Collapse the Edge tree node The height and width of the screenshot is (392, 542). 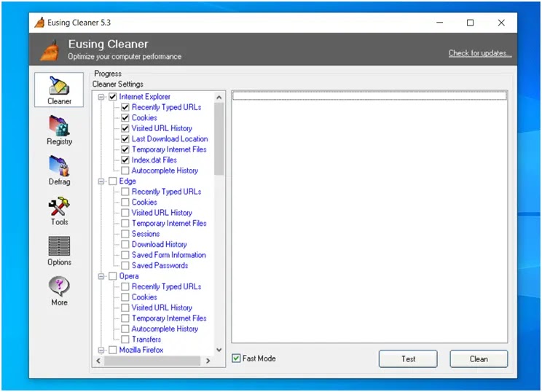pyautogui.click(x=101, y=181)
